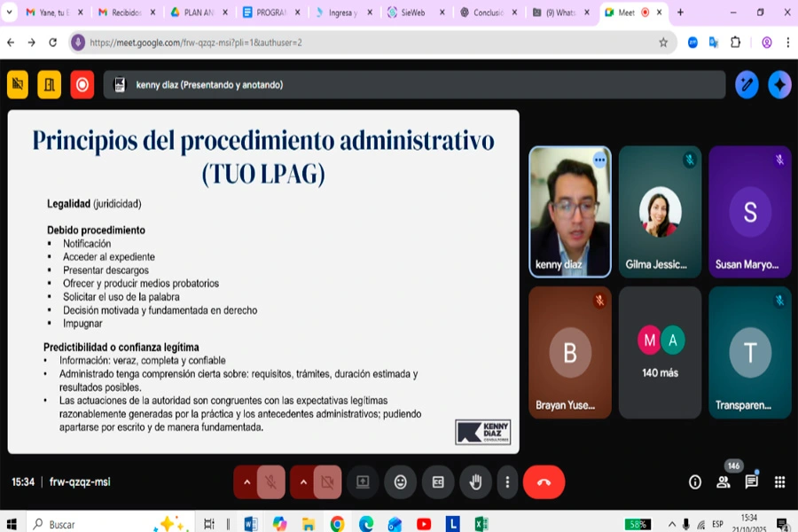Open the activities grid icon
The image size is (798, 532).
(779, 481)
